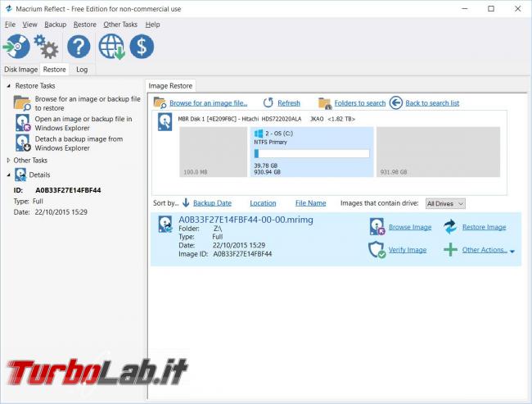Click the globe download updates icon
This screenshot has height=404, width=532.
coord(111,47)
